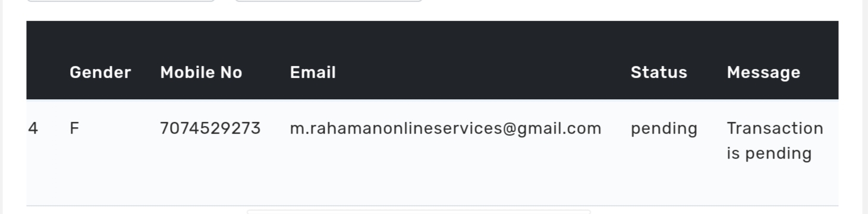The height and width of the screenshot is (214, 868).
Task: Click the Status column header
Action: click(x=659, y=73)
